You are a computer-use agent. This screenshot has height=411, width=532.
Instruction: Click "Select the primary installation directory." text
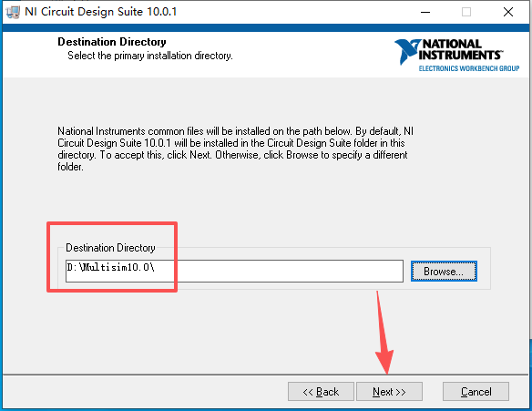(x=150, y=56)
